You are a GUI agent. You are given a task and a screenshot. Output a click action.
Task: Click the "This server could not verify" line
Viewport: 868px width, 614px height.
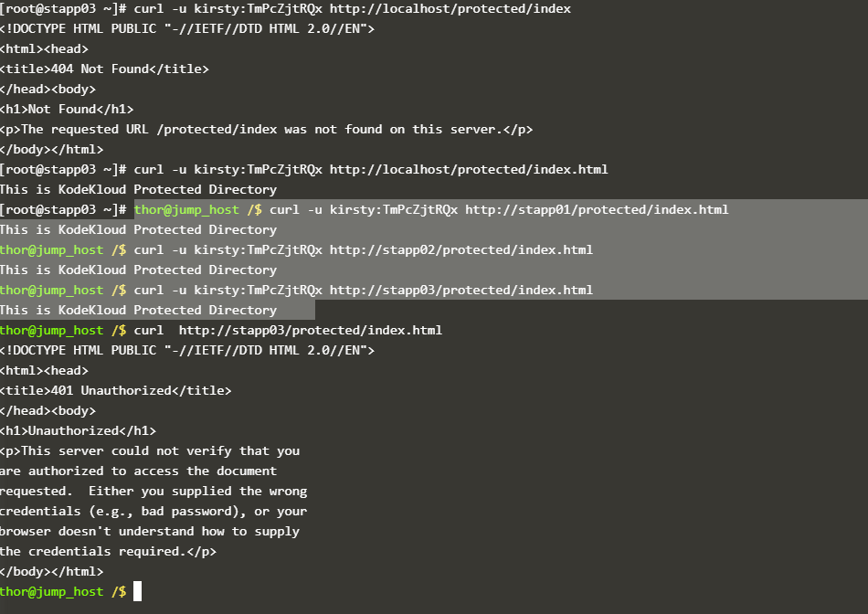(149, 450)
